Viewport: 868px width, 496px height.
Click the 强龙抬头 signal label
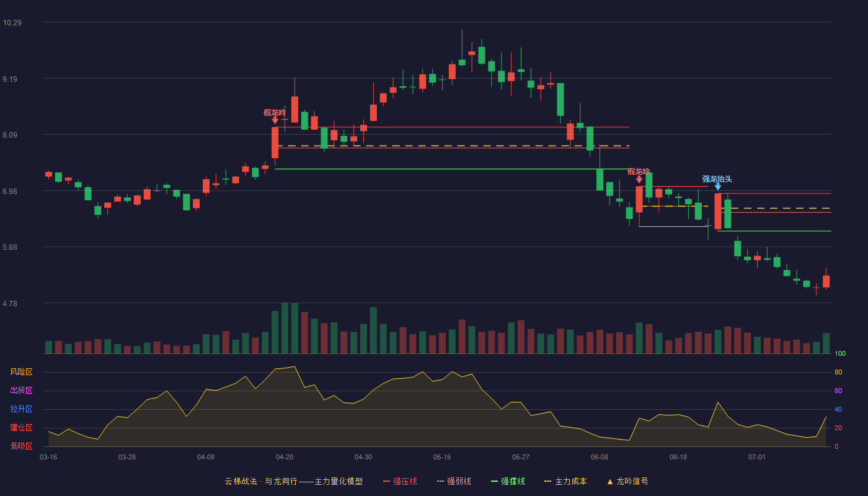coord(717,179)
